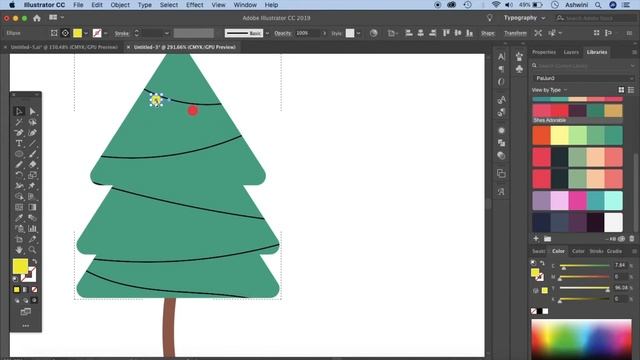This screenshot has height=360, width=640.
Task: Open the library selector dropdown
Action: tap(583, 78)
